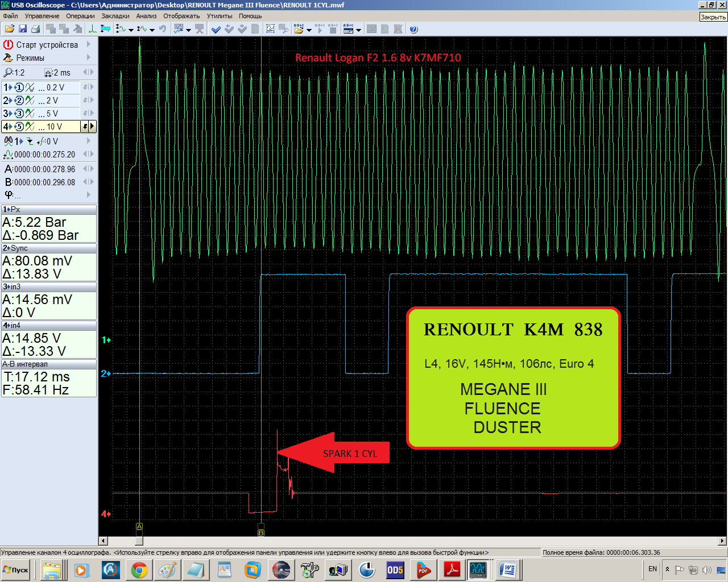728x582 pixels.
Task: Click the horizontal scrollbar thumb
Action: click(x=139, y=541)
